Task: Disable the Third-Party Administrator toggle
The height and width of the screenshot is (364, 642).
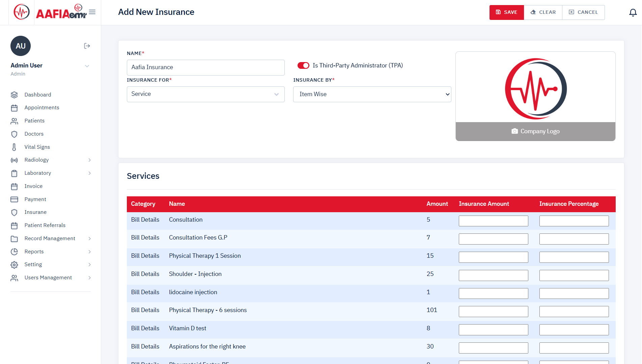Action: point(303,65)
